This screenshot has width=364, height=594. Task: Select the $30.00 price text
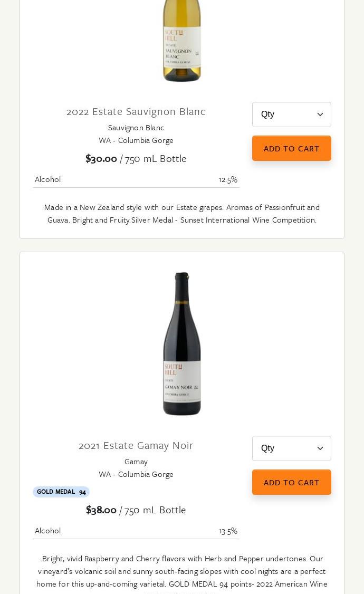101,159
